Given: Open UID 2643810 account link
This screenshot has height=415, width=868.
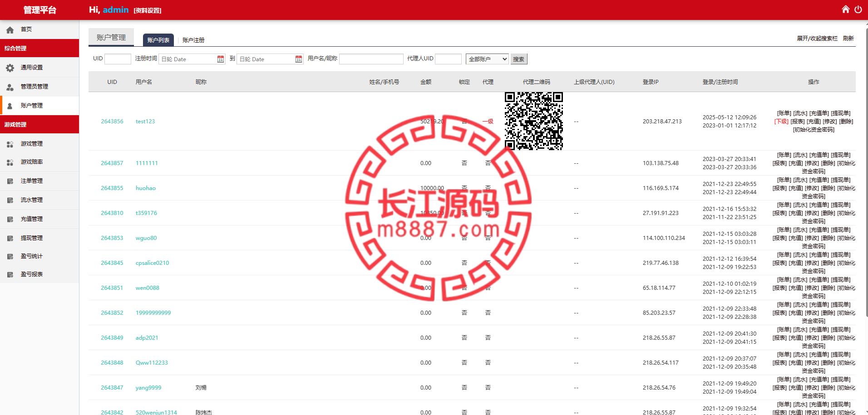Looking at the screenshot, I should [112, 213].
